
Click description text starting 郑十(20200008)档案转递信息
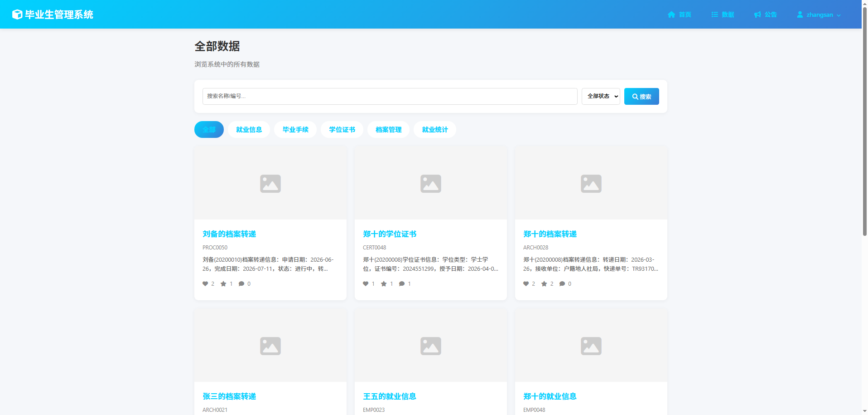coord(591,264)
